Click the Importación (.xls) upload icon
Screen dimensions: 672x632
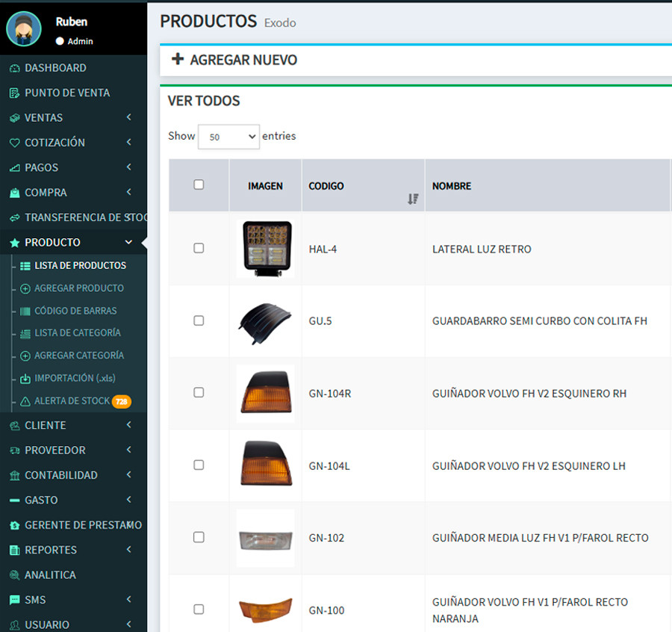click(x=25, y=379)
